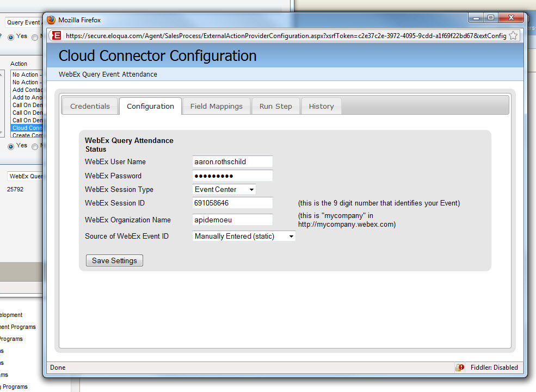Click the WebEx User Name field

point(232,161)
